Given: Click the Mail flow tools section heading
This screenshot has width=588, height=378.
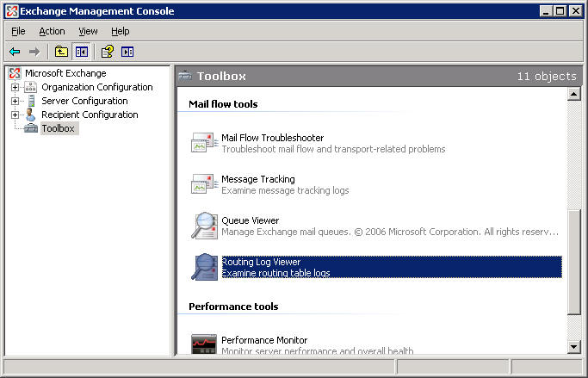Looking at the screenshot, I should [223, 104].
